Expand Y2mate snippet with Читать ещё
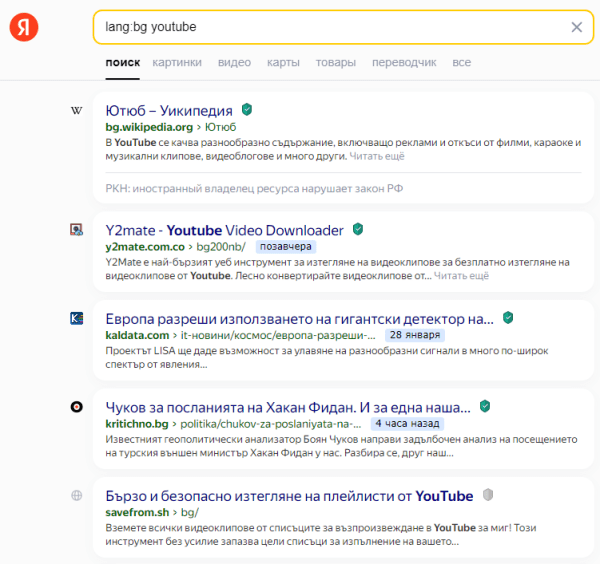The width and height of the screenshot is (600, 564). 462,275
